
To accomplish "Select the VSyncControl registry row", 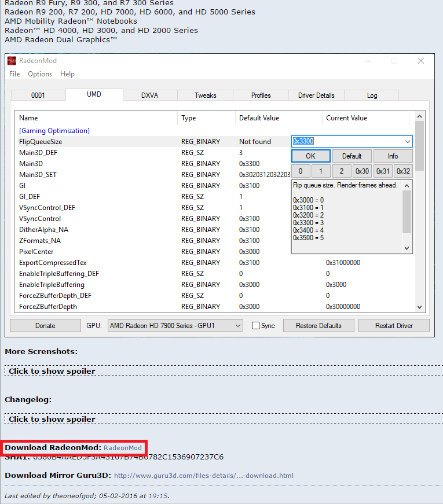I will pos(40,219).
